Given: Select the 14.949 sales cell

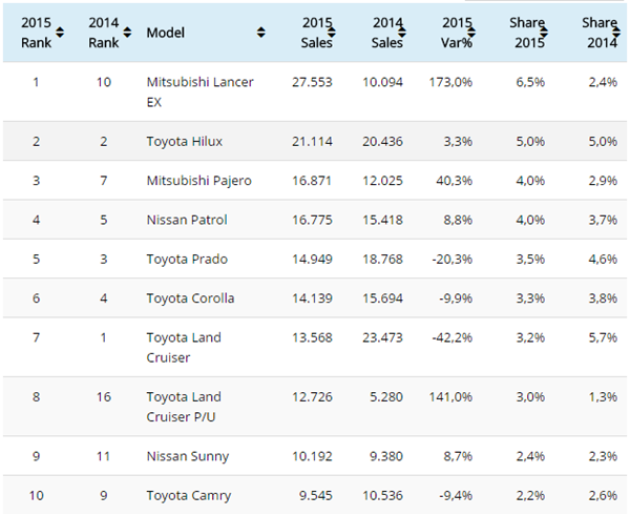Looking at the screenshot, I should [312, 259].
